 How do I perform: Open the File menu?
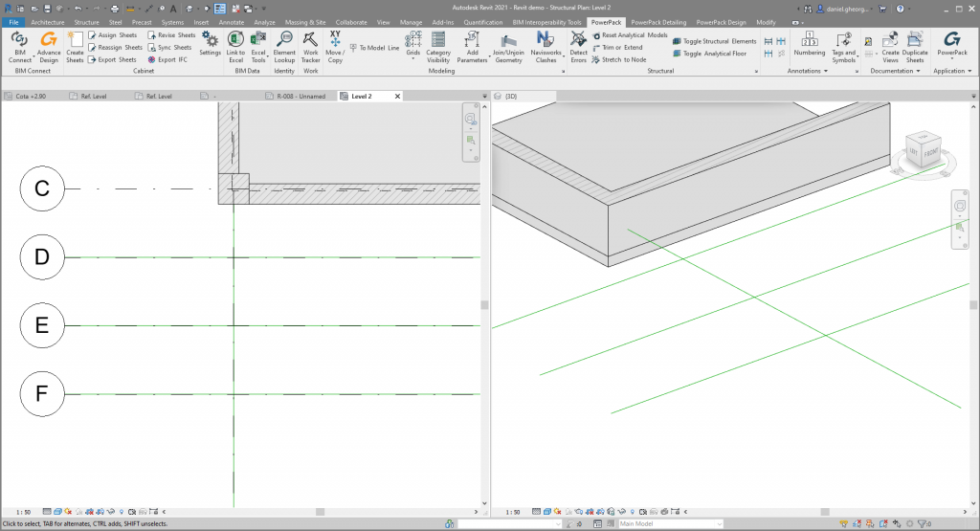tap(13, 22)
